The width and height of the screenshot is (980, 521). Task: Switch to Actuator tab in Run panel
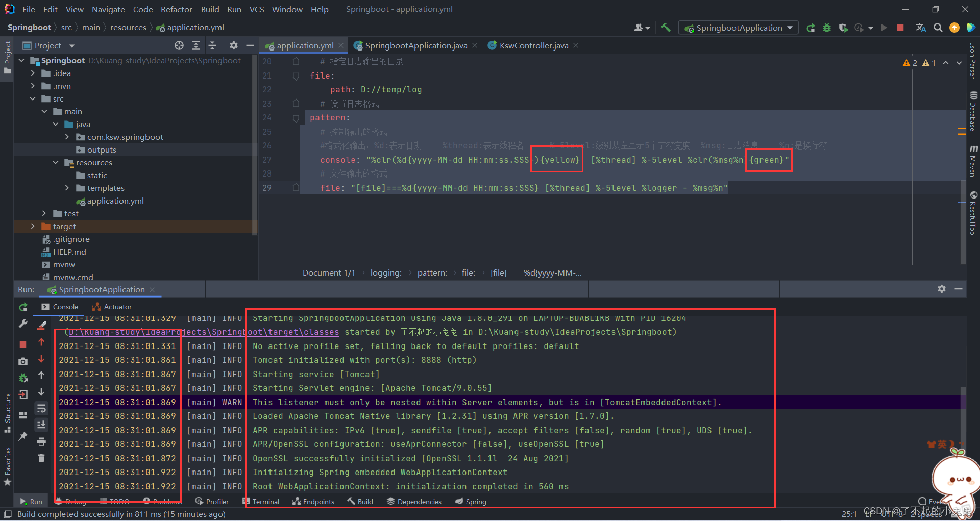point(112,307)
